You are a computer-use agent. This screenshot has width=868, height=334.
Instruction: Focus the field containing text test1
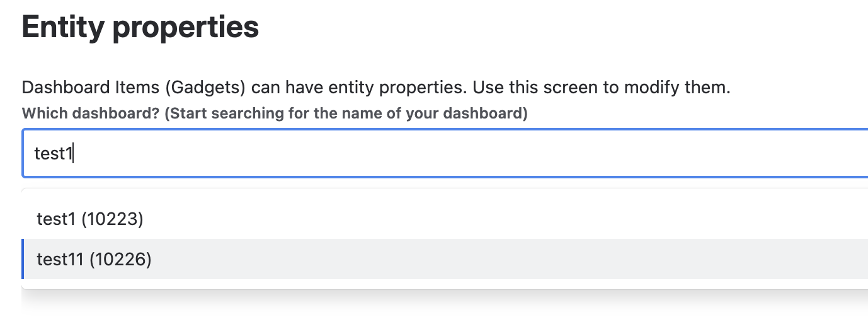point(441,153)
